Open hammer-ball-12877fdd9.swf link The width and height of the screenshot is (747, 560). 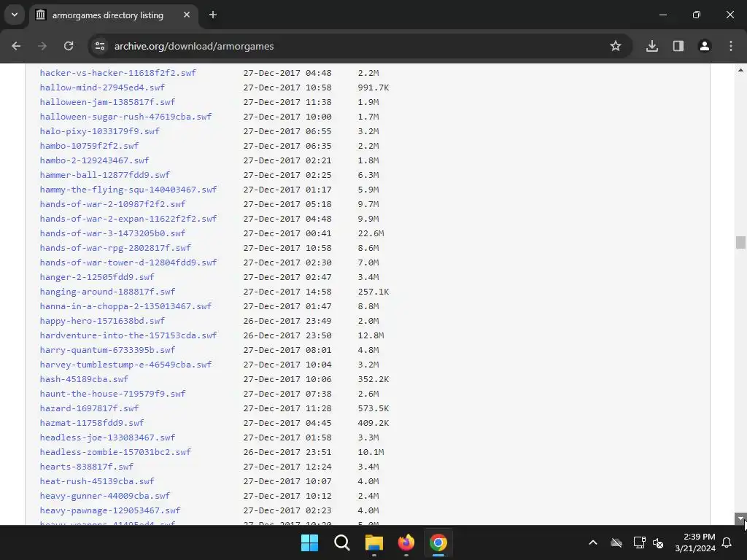(105, 175)
